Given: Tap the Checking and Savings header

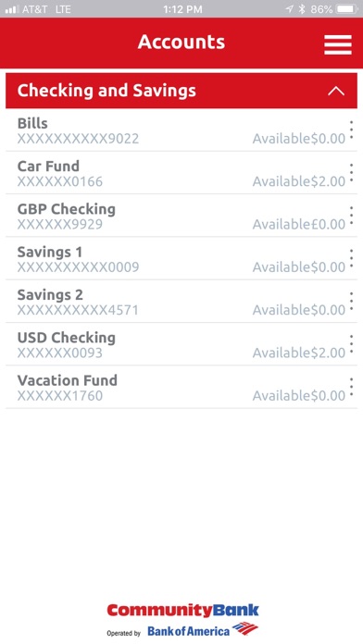Looking at the screenshot, I should 181,91.
